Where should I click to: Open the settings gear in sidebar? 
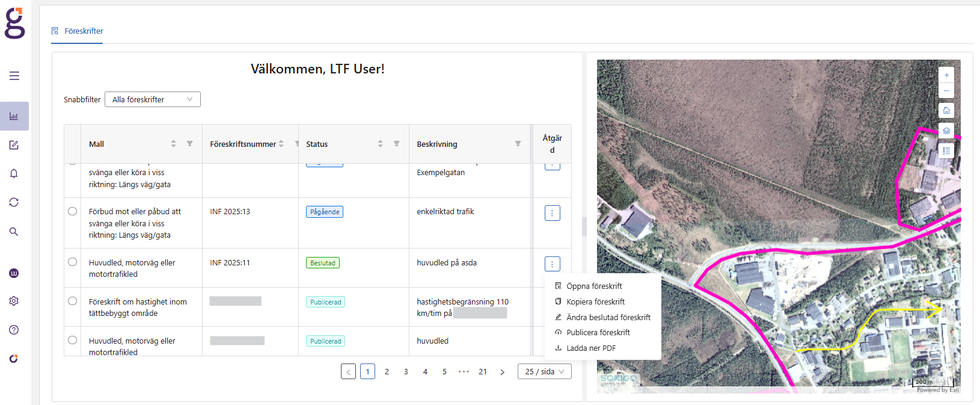pyautogui.click(x=14, y=301)
